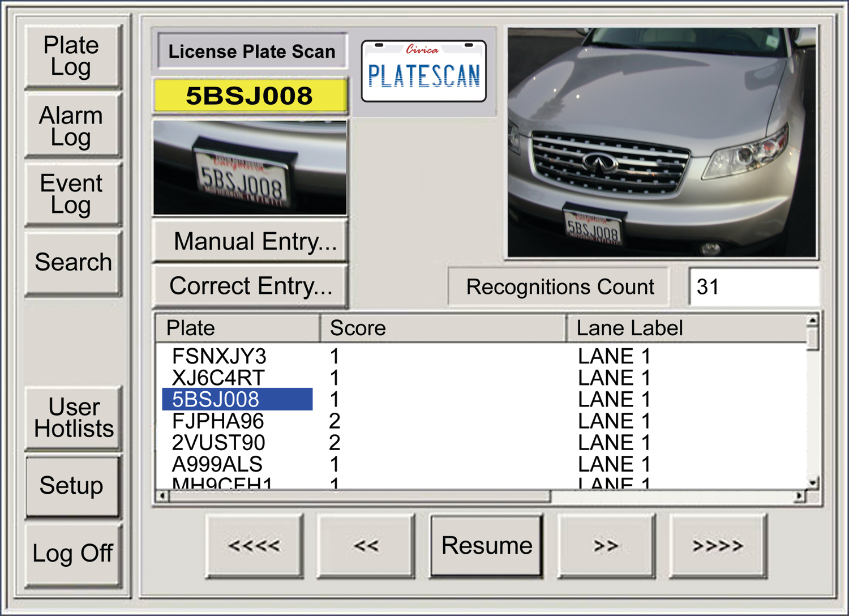Open the Event Log view
Screen dimensions: 849x616
click(72, 194)
